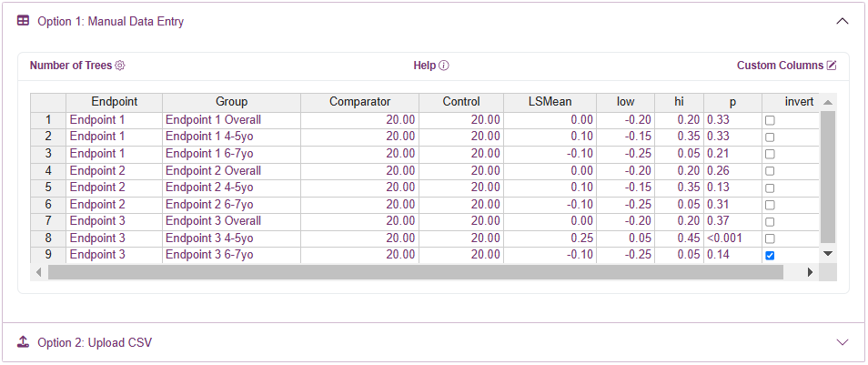Click Number of Trees label

(71, 66)
